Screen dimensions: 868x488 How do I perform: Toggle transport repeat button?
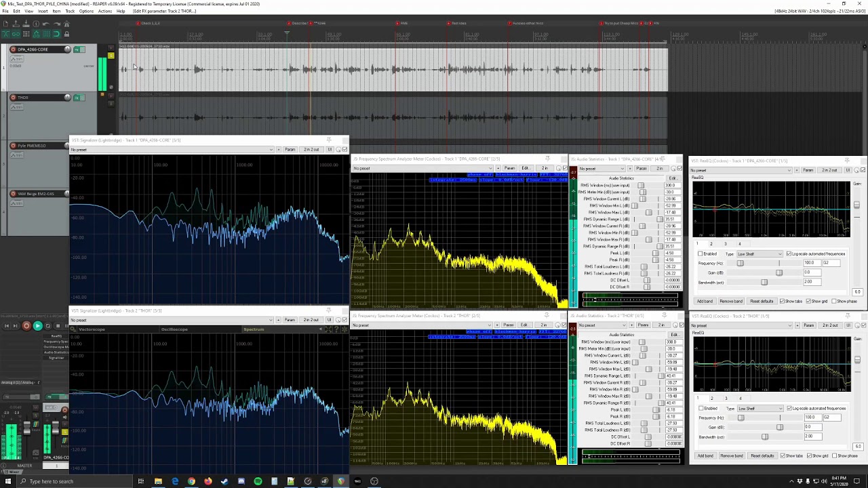click(x=47, y=326)
